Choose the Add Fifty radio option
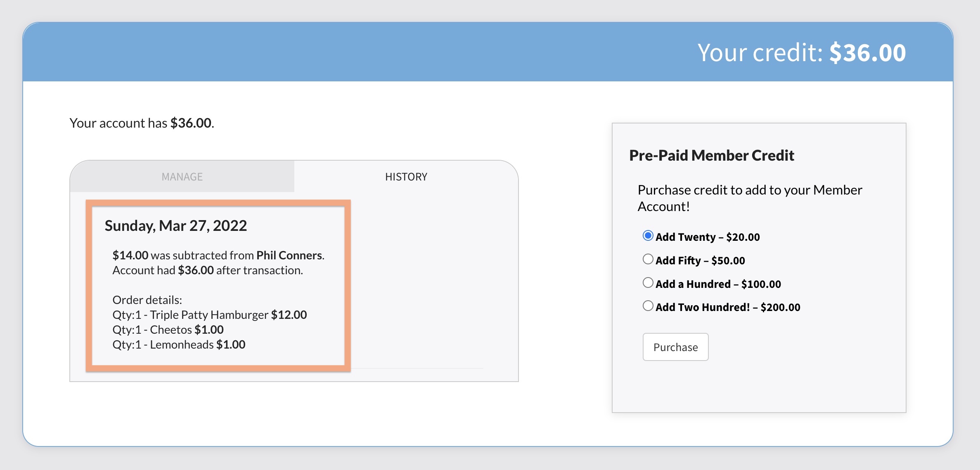The image size is (980, 470). [x=648, y=259]
